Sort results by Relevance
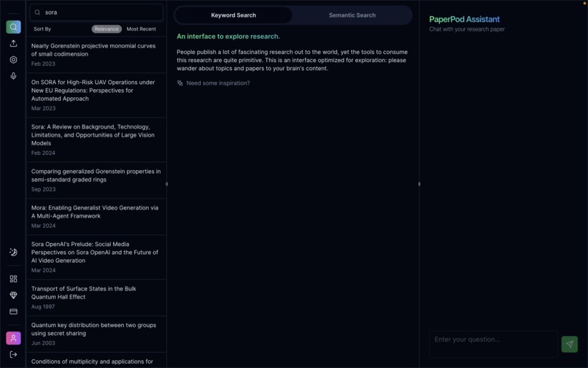This screenshot has height=368, width=588. 107,29
